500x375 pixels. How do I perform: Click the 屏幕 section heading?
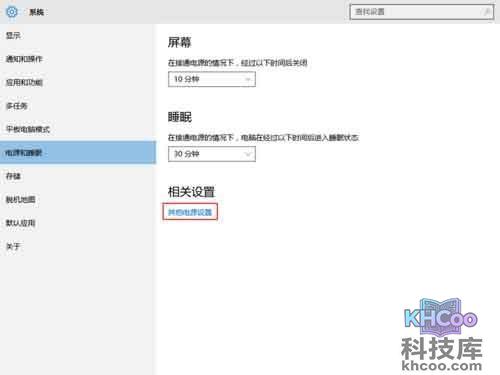180,42
